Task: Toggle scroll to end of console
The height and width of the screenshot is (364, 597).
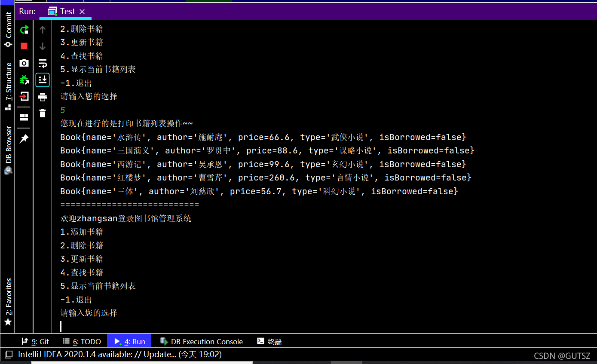Action: pyautogui.click(x=43, y=80)
